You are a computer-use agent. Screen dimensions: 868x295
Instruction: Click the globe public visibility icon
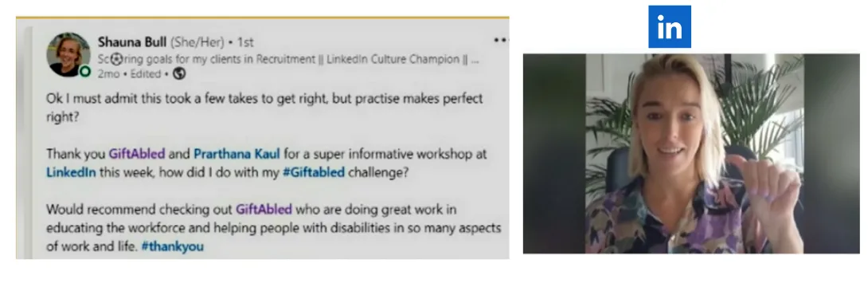pyautogui.click(x=179, y=73)
